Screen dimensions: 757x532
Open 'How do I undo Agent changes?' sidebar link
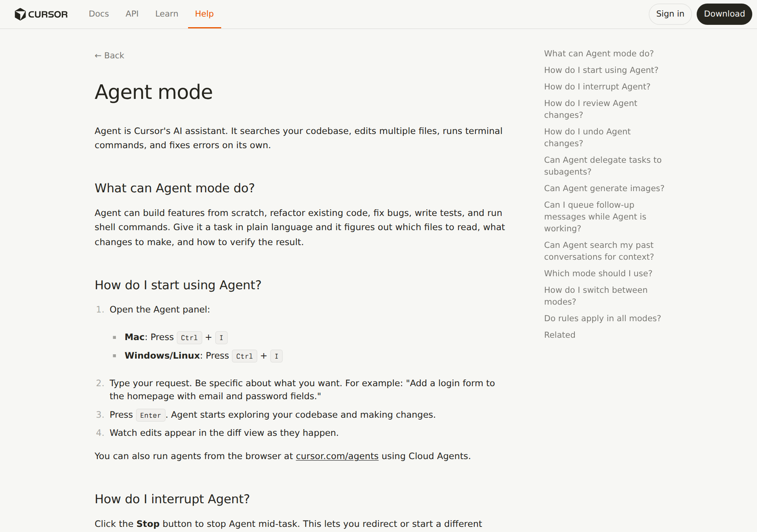[587, 138]
